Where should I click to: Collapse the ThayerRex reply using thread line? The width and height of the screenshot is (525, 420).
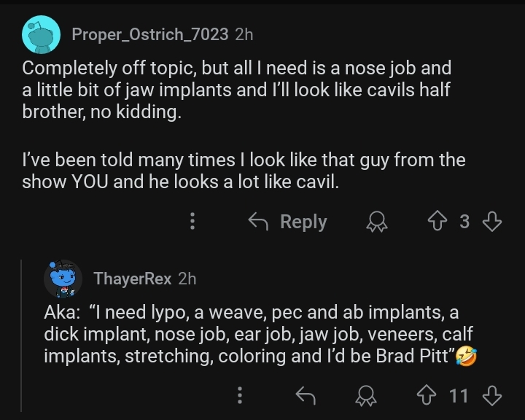(x=22, y=335)
